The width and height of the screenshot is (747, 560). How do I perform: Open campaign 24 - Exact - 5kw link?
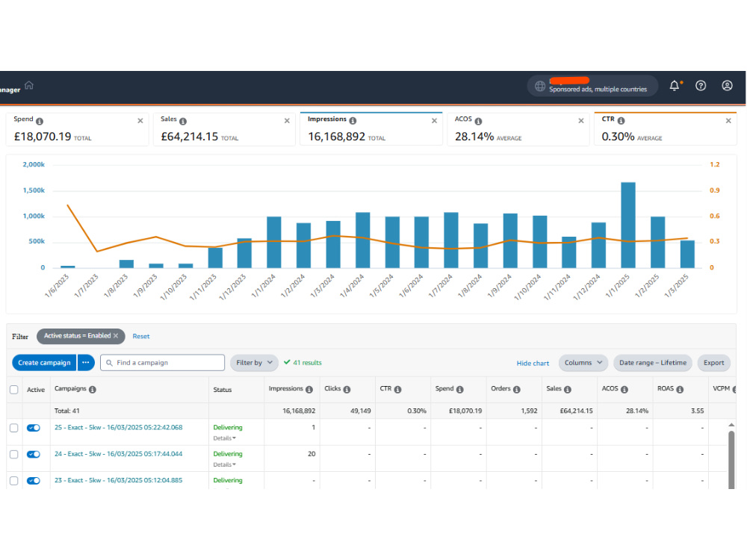(118, 454)
